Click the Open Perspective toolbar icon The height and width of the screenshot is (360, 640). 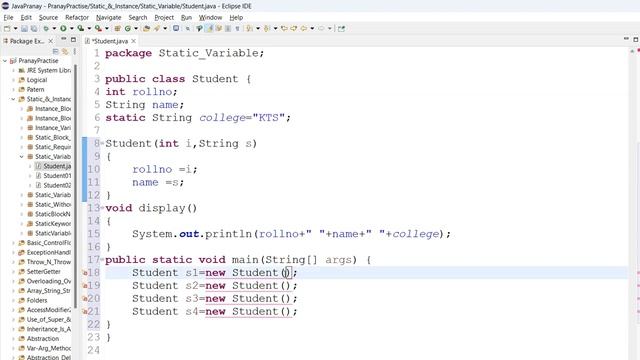tap(341, 29)
